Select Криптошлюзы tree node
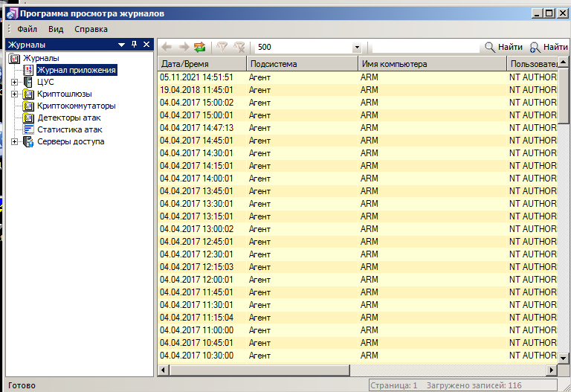Image resolution: width=571 pixels, height=392 pixels. (x=65, y=94)
